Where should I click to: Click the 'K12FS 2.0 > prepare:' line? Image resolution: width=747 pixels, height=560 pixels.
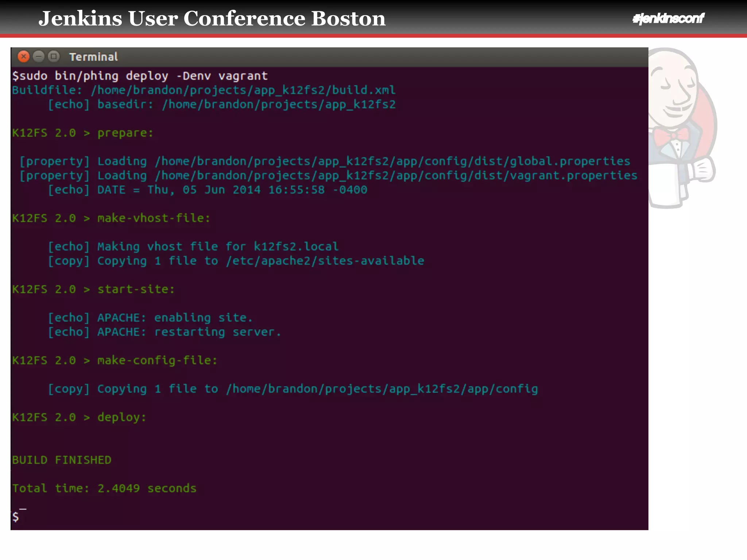point(83,133)
